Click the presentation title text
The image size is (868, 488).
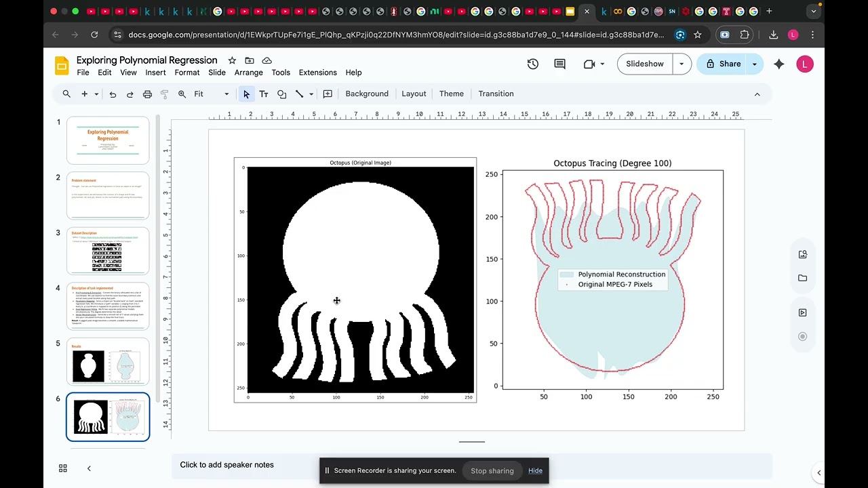[146, 60]
